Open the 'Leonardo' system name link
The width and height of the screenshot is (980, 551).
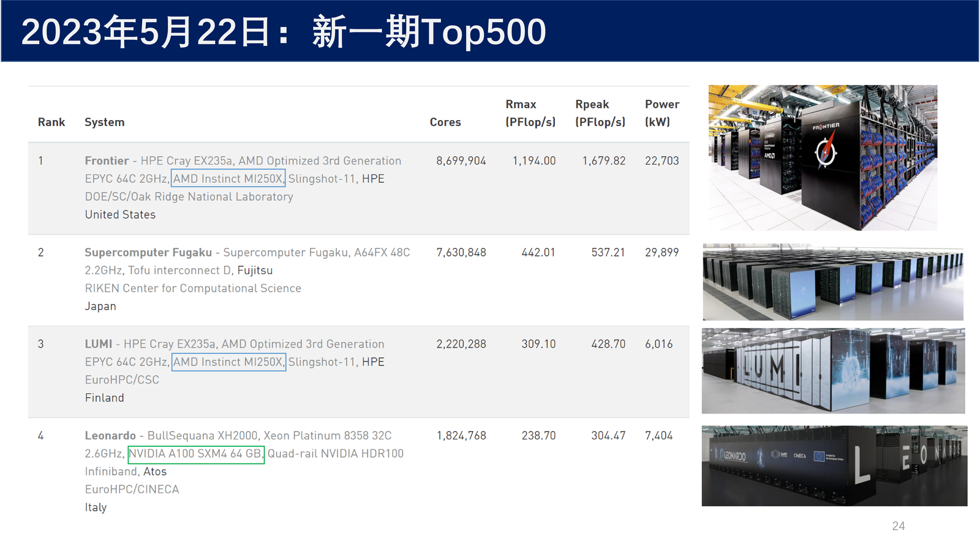point(110,435)
